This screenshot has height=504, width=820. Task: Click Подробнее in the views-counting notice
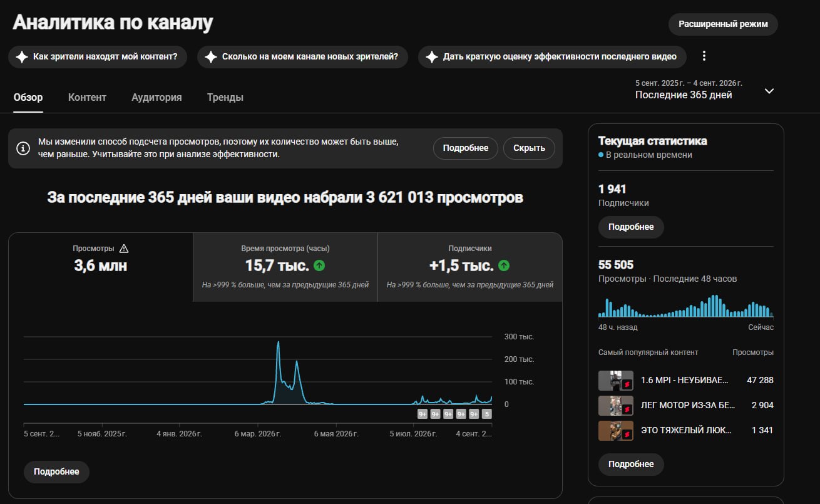tap(465, 148)
